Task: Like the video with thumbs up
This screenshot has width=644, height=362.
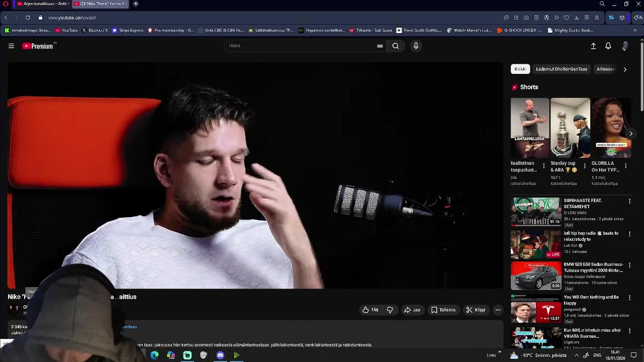Action: (x=370, y=310)
